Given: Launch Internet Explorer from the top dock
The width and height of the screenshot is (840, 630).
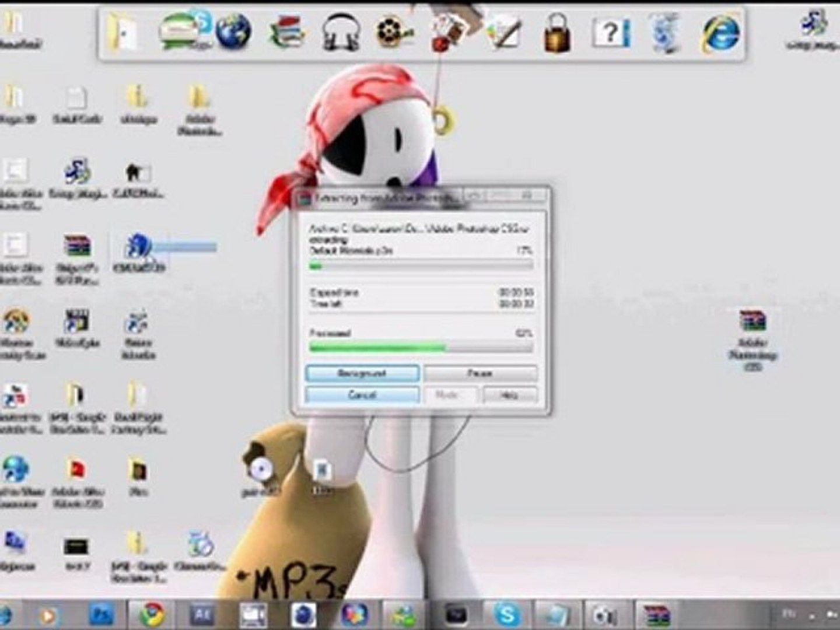Looking at the screenshot, I should coord(720,32).
